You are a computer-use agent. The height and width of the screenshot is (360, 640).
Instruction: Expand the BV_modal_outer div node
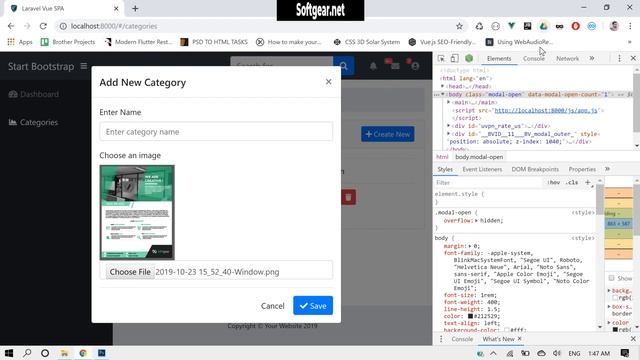(x=449, y=133)
